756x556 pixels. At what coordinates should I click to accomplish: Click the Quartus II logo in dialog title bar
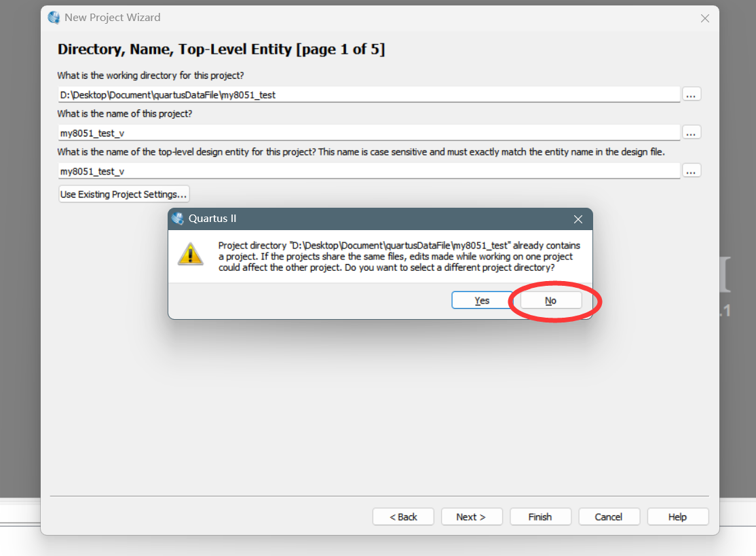point(178,219)
